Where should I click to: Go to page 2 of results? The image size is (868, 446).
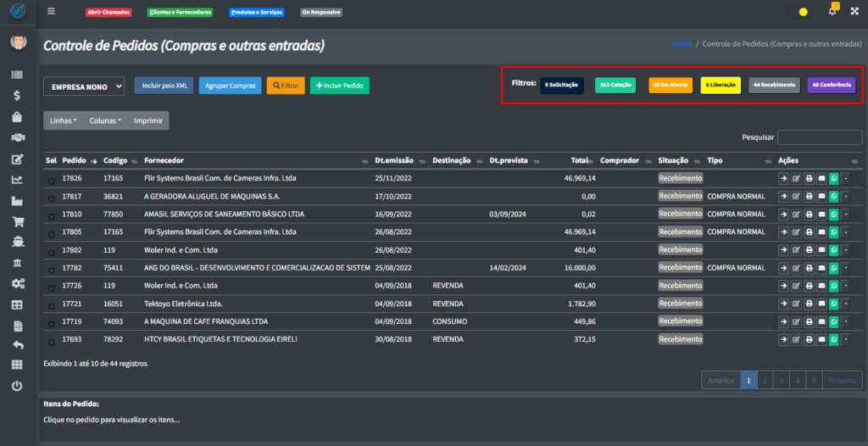[x=765, y=381]
